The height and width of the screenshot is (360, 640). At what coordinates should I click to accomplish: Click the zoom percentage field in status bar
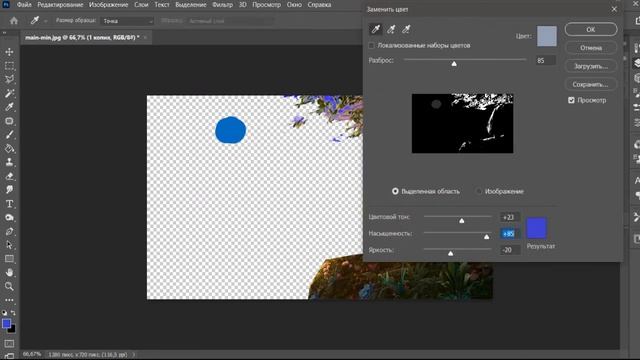click(32, 355)
